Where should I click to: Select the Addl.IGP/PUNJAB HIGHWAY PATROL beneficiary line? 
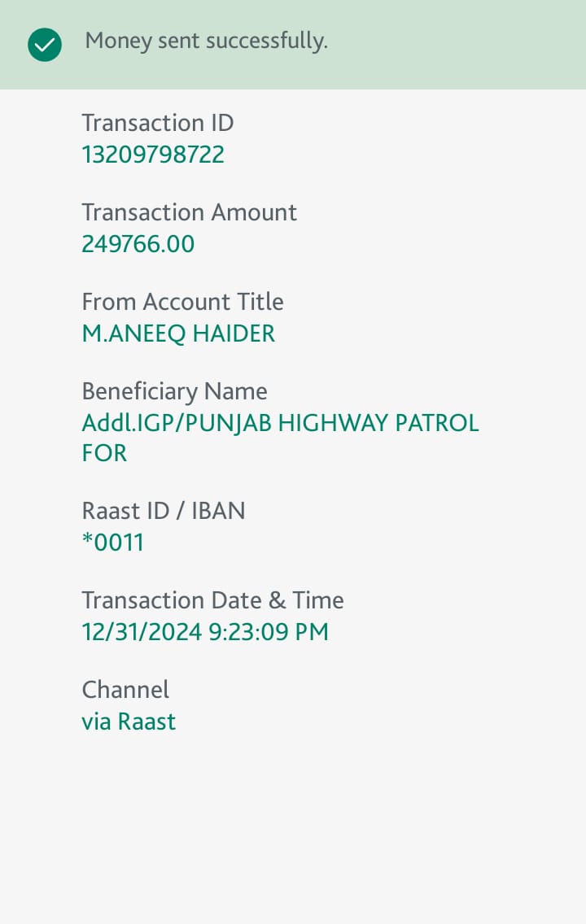[280, 423]
